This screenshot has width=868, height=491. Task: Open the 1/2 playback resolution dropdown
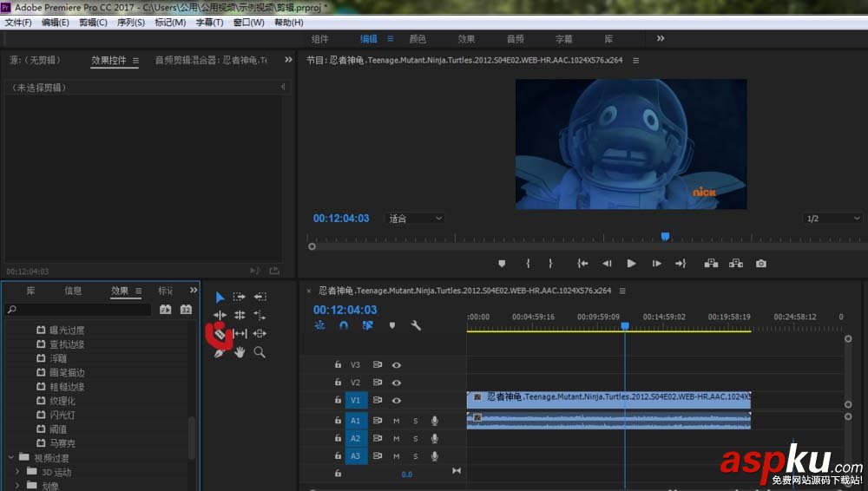coord(832,219)
